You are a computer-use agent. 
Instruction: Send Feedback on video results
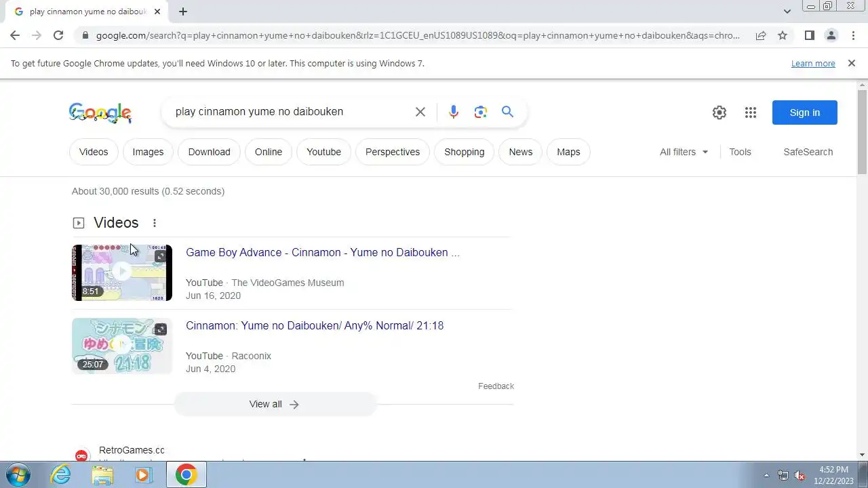pos(496,386)
